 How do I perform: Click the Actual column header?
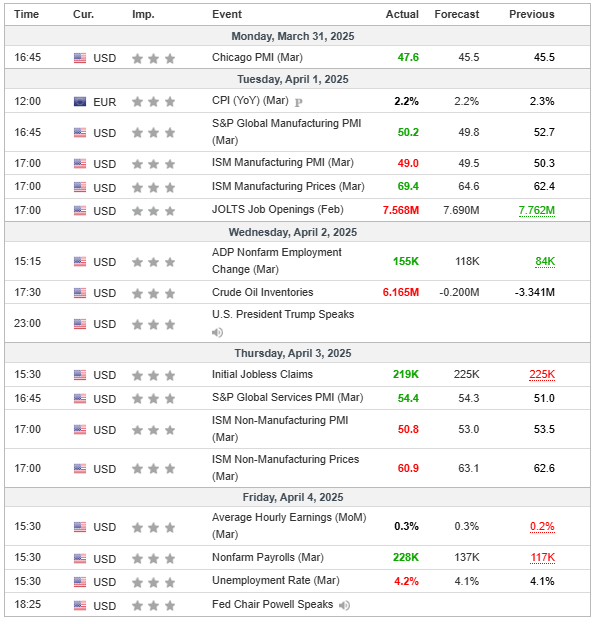coord(402,14)
